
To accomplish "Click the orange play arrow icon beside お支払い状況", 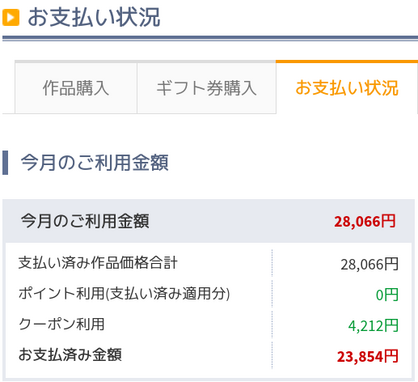I will [x=11, y=18].
